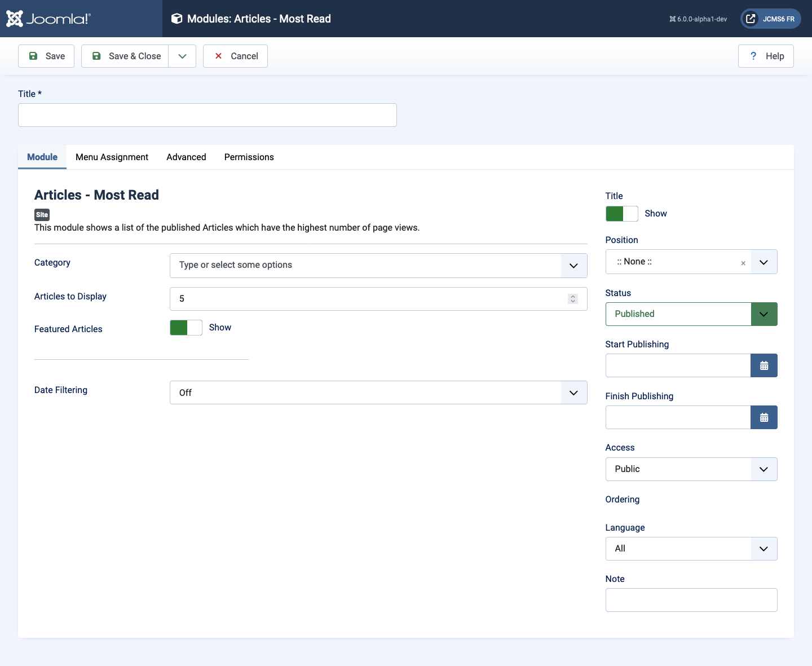Open JCMS6 FR site preview link
812x666 pixels.
click(771, 19)
